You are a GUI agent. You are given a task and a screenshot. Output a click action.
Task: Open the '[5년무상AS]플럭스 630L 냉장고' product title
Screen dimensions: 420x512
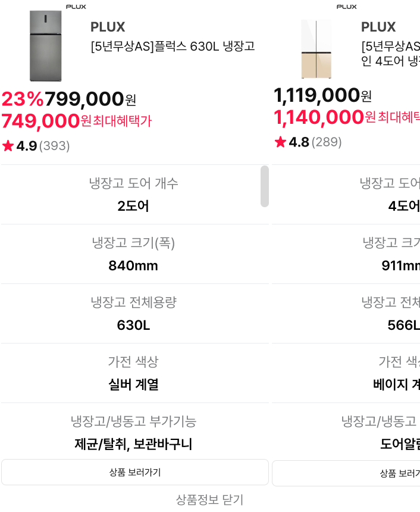tap(173, 46)
